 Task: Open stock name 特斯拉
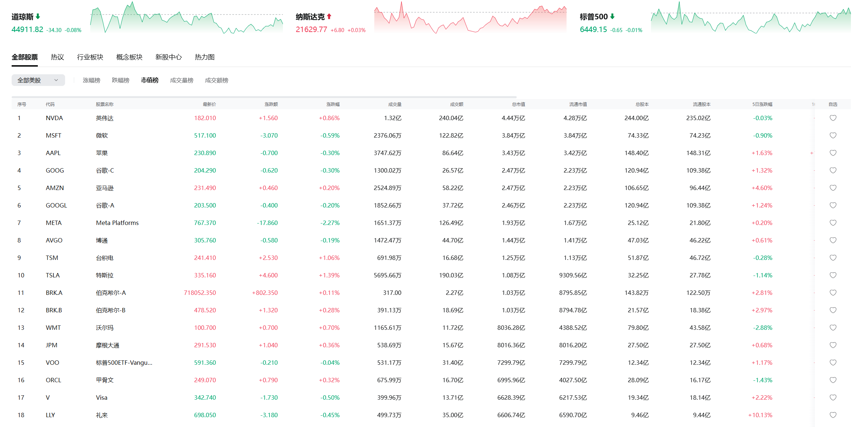click(x=105, y=275)
